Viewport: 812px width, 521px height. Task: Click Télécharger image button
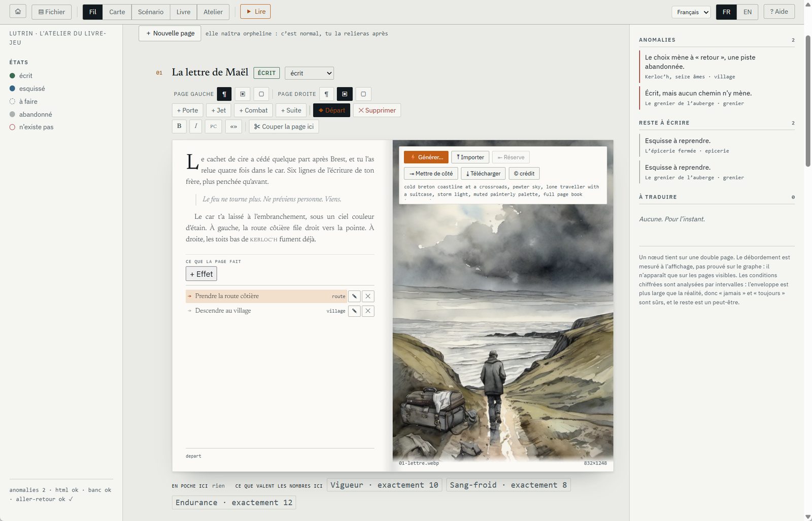point(483,174)
